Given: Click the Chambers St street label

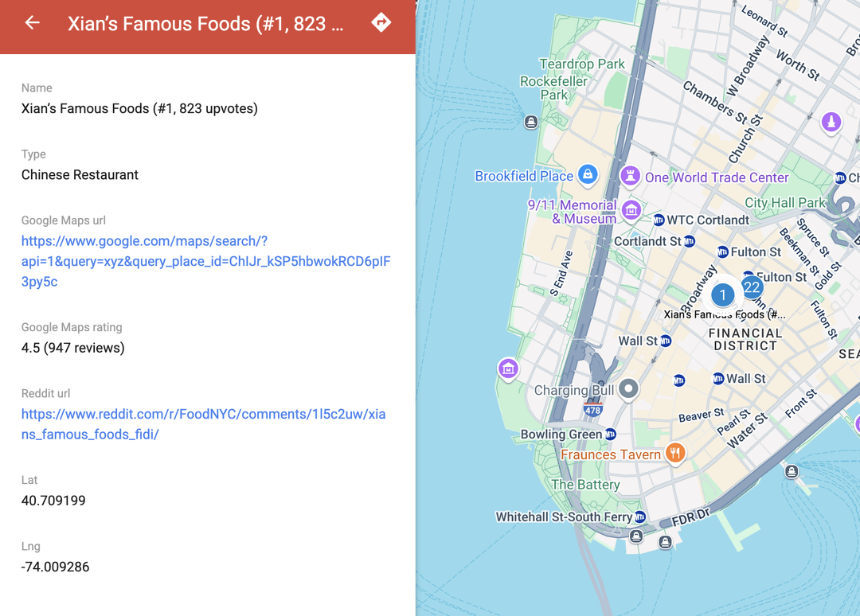Looking at the screenshot, I should pos(714,103).
